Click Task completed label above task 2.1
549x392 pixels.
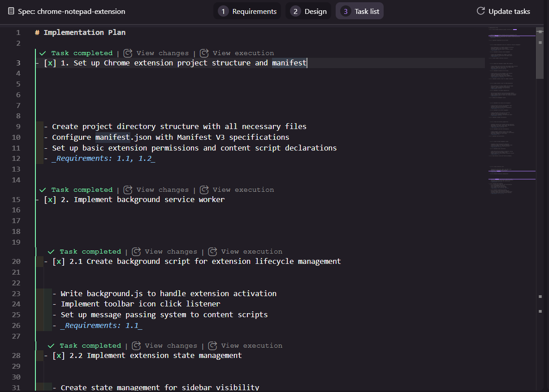click(x=91, y=251)
